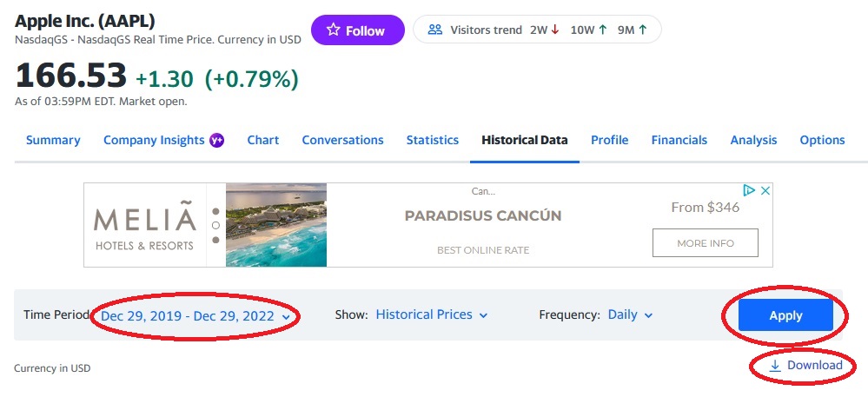Open the Conversations tab

[x=342, y=140]
